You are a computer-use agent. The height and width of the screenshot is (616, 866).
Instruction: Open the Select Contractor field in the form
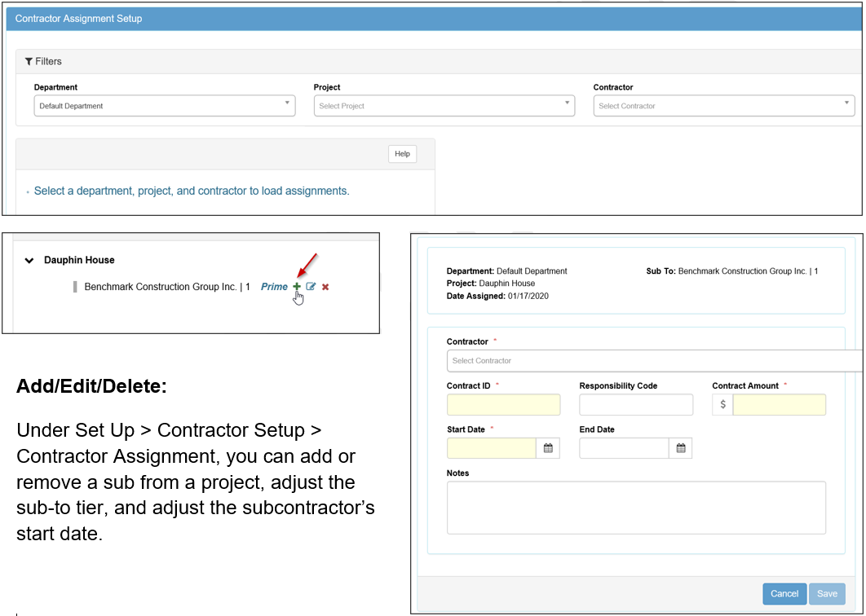(x=655, y=361)
